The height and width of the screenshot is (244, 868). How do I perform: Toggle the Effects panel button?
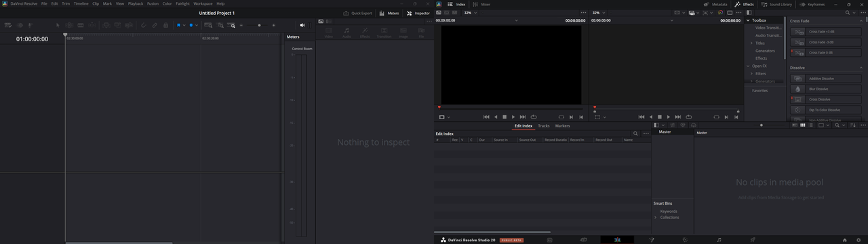click(745, 4)
